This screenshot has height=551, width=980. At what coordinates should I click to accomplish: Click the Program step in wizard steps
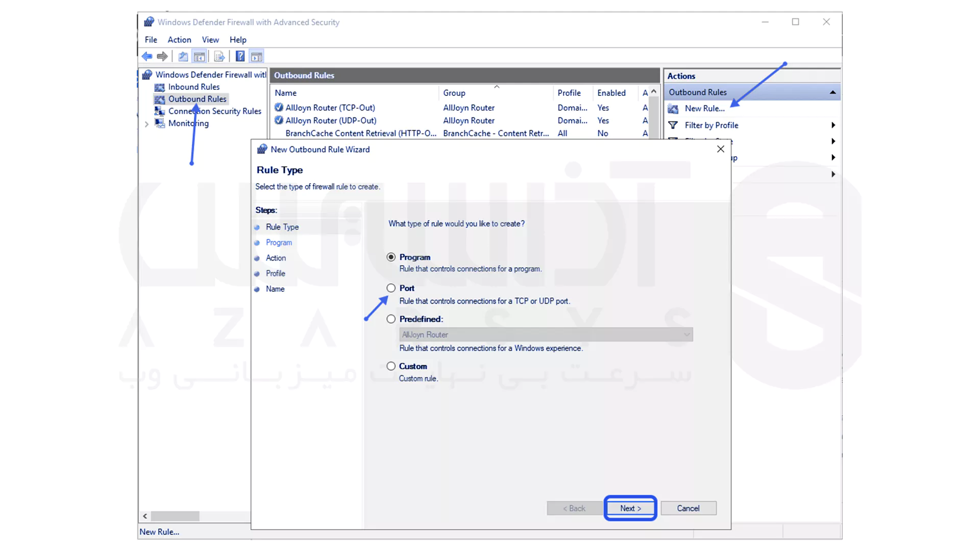[x=279, y=242]
